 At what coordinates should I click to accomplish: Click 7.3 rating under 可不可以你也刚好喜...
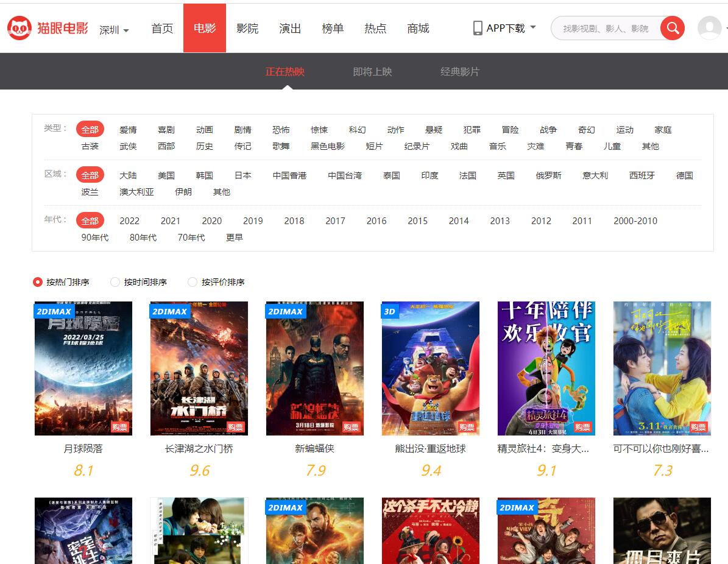tap(663, 471)
